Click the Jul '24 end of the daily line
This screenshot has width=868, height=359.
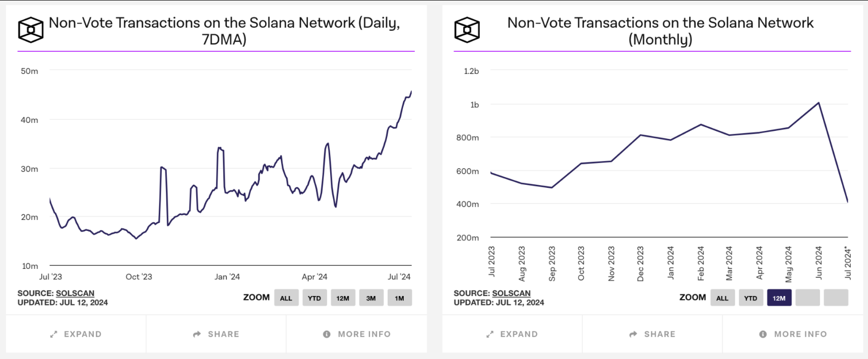(x=411, y=92)
